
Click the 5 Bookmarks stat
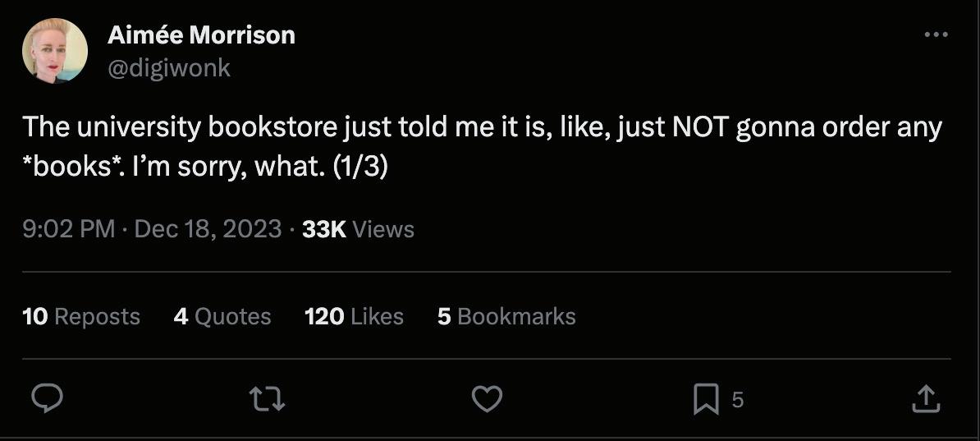coord(506,317)
